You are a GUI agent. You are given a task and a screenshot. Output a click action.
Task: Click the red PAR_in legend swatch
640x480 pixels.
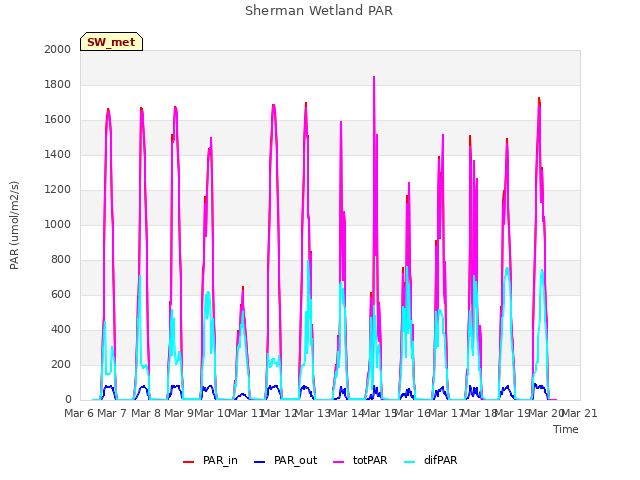[x=188, y=462]
